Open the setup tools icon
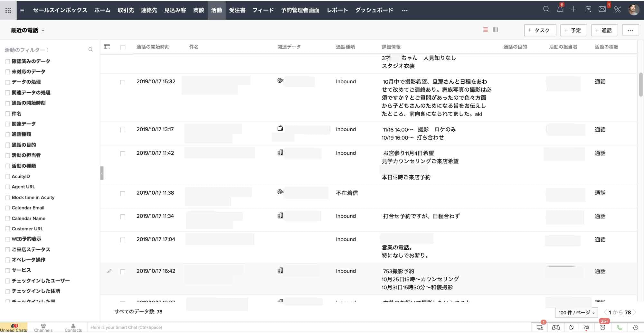This screenshot has width=644, height=333. [617, 9]
